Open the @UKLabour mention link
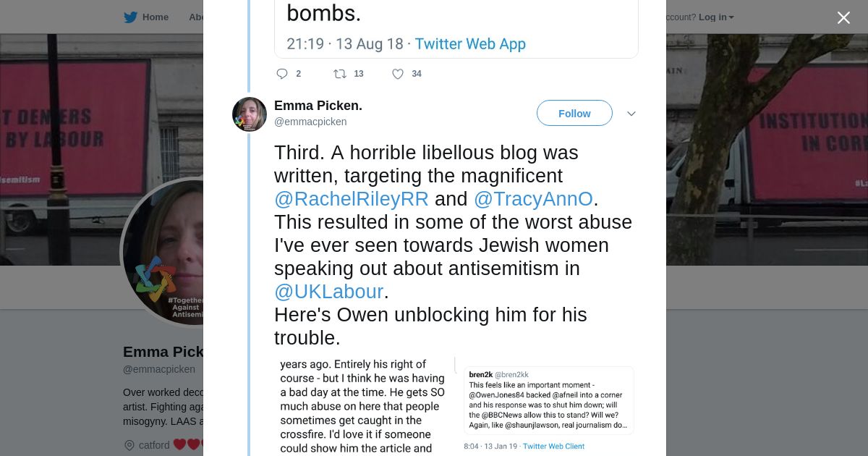 [328, 292]
